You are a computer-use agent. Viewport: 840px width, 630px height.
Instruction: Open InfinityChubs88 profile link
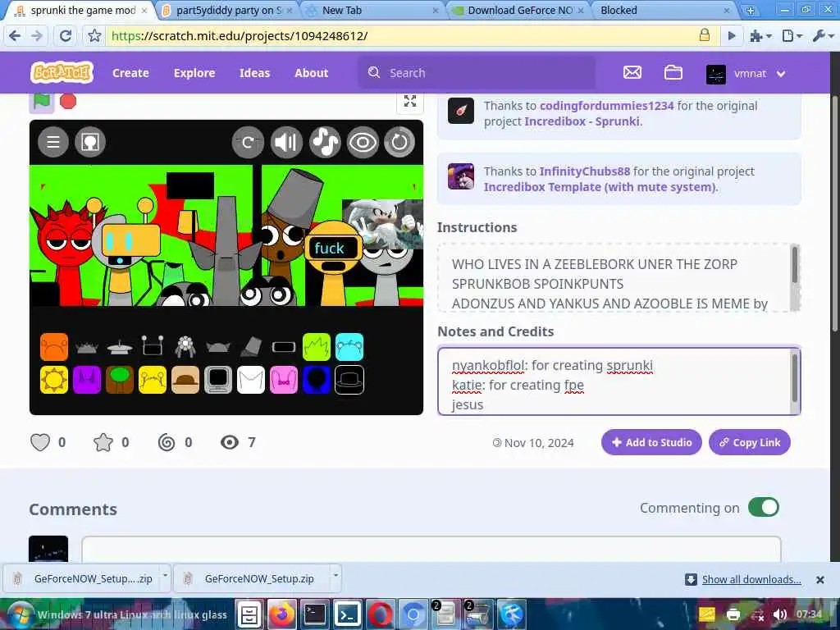(x=584, y=171)
